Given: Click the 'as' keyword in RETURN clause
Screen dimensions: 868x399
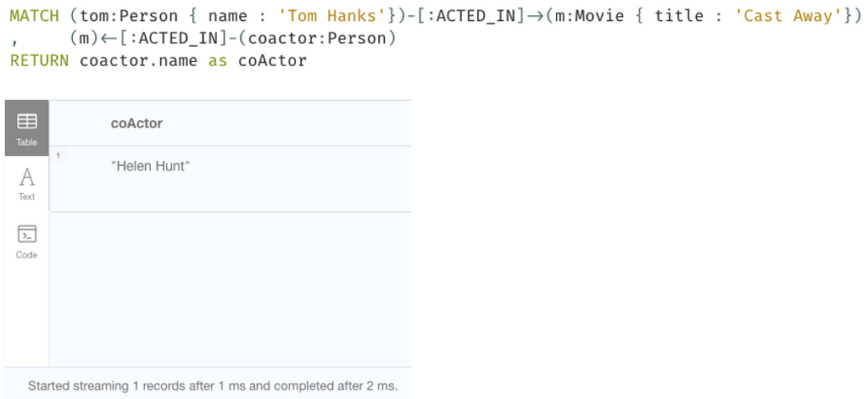Looking at the screenshot, I should (218, 60).
